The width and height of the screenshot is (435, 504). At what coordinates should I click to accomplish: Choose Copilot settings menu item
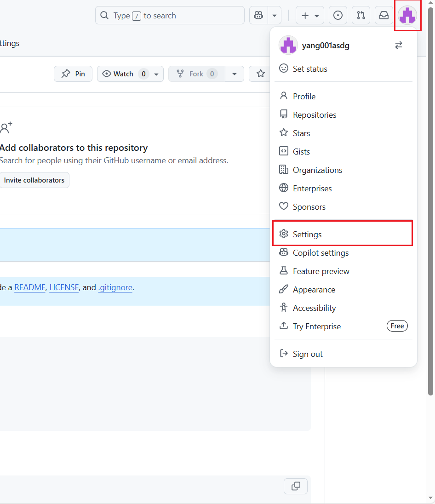pyautogui.click(x=343, y=253)
